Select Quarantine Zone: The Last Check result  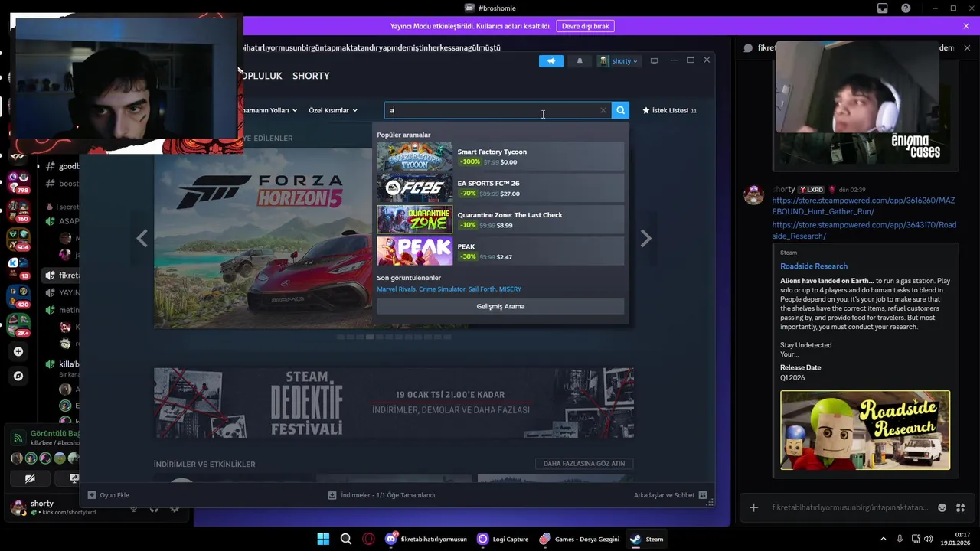pos(501,220)
